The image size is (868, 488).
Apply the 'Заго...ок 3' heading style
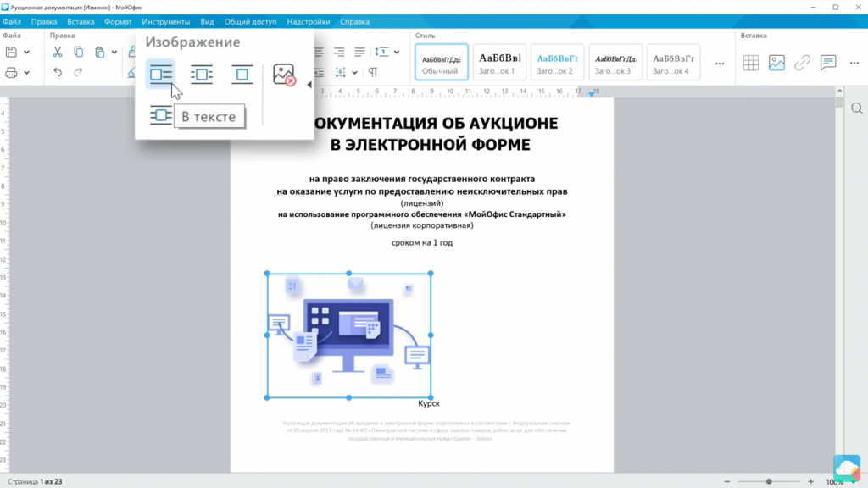pos(615,62)
